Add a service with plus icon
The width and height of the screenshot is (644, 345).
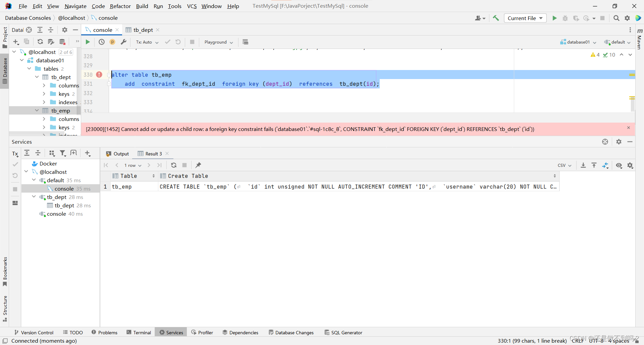88,153
